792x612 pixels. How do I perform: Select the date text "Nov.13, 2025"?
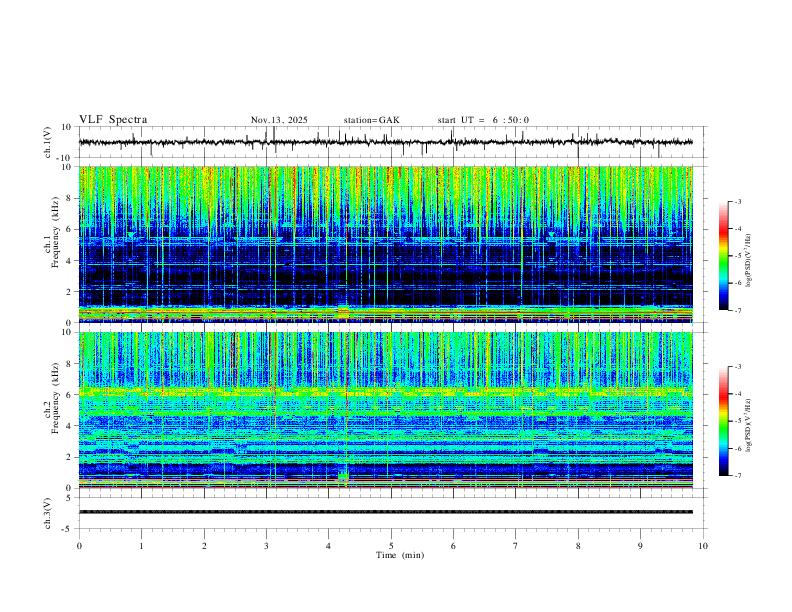279,120
